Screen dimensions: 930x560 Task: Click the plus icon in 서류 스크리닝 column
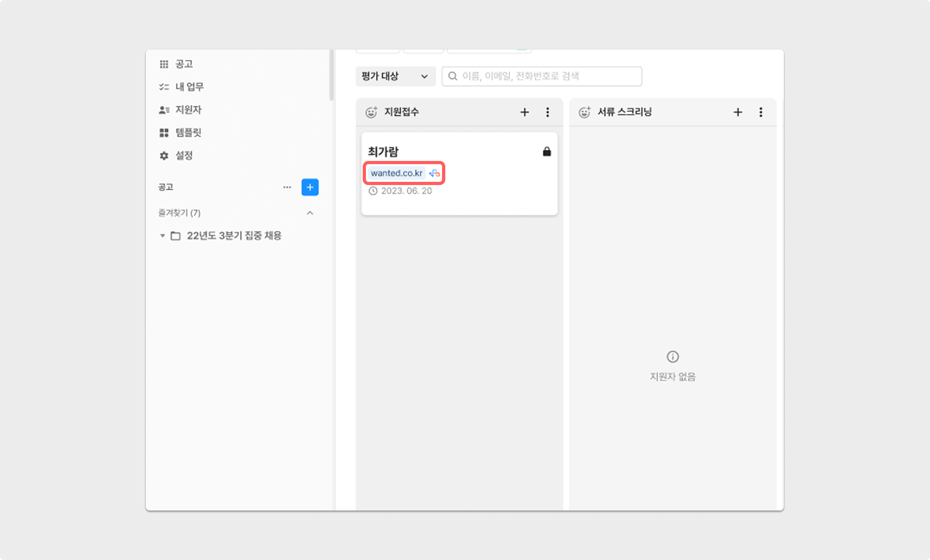(x=737, y=112)
